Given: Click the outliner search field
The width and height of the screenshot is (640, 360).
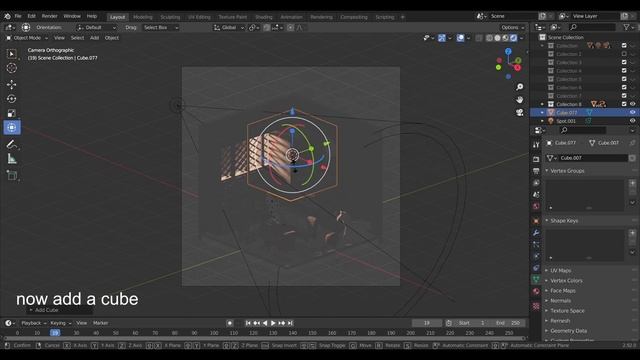Looking at the screenshot, I should pyautogui.click(x=593, y=27).
